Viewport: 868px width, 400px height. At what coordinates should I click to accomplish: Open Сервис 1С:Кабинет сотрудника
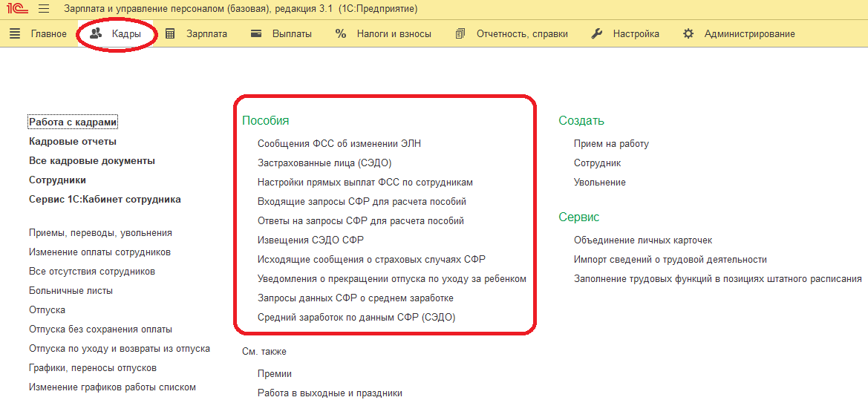click(105, 199)
